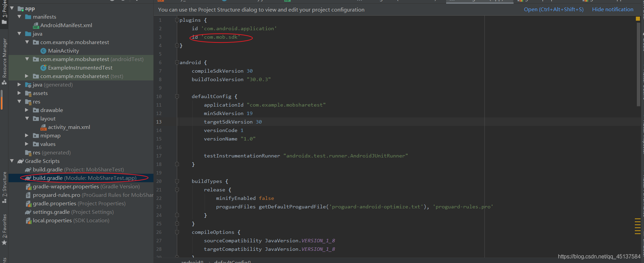Open gradle-wrapper.properties file
The width and height of the screenshot is (644, 263).
pos(86,186)
